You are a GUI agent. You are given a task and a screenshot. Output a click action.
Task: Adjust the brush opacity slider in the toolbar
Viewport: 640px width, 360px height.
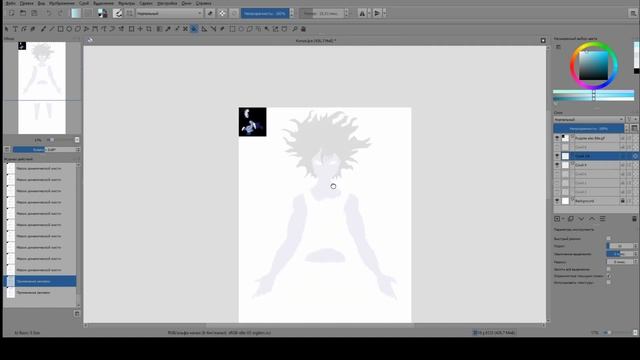coord(265,13)
